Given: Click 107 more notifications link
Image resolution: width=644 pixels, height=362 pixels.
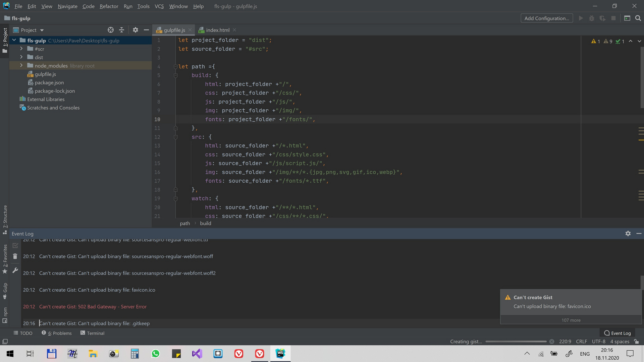Looking at the screenshot, I should pos(571,320).
